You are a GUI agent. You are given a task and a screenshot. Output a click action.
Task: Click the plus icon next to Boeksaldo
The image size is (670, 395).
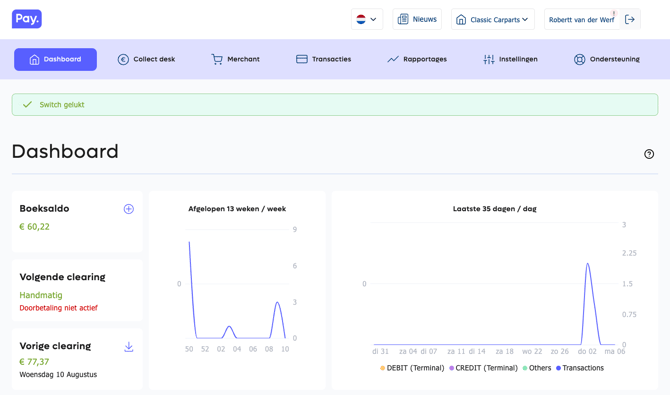coord(129,209)
